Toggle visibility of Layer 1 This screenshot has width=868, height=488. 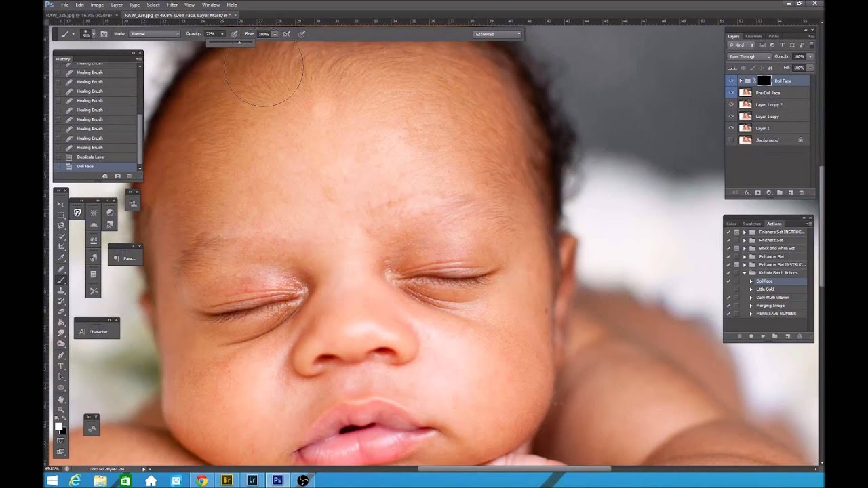tap(731, 128)
